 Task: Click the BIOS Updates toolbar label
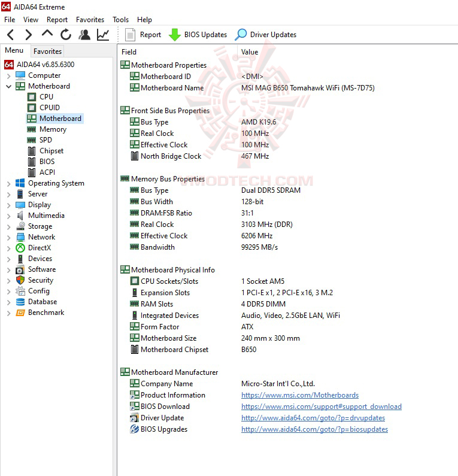click(205, 35)
